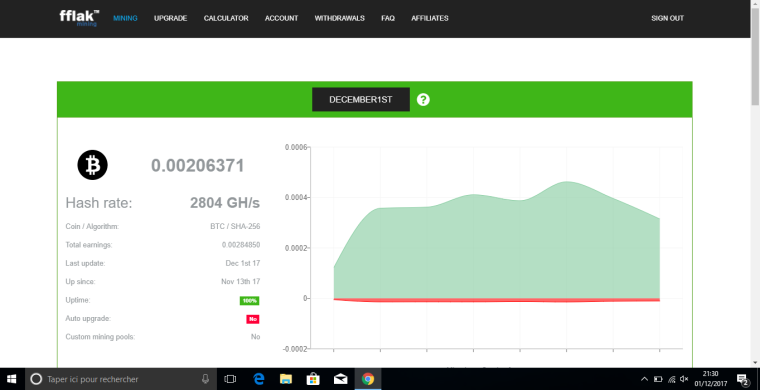Screen dimensions: 760x390
Task: Open Windows Start menu
Action: (x=11, y=379)
